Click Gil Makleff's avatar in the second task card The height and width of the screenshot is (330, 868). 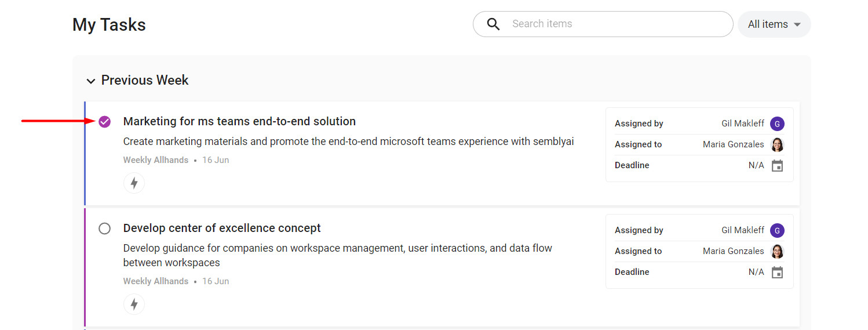pyautogui.click(x=777, y=230)
